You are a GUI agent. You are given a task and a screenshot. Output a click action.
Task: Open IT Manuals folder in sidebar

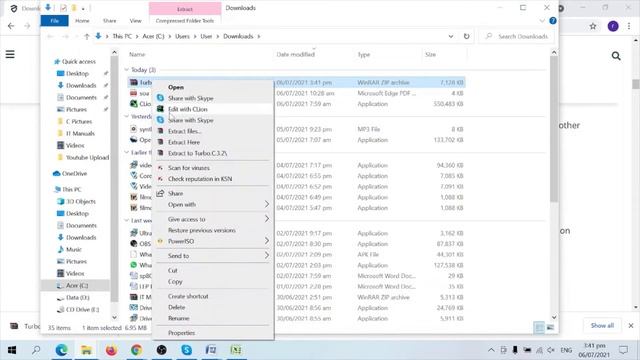(x=80, y=133)
